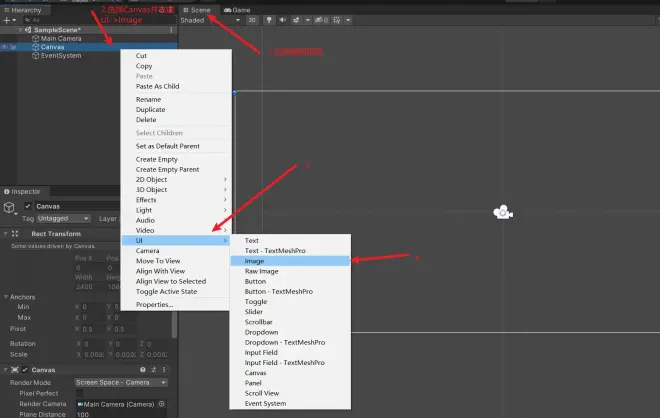
Task: Choose Duplicate from the context menu
Action: tap(150, 109)
